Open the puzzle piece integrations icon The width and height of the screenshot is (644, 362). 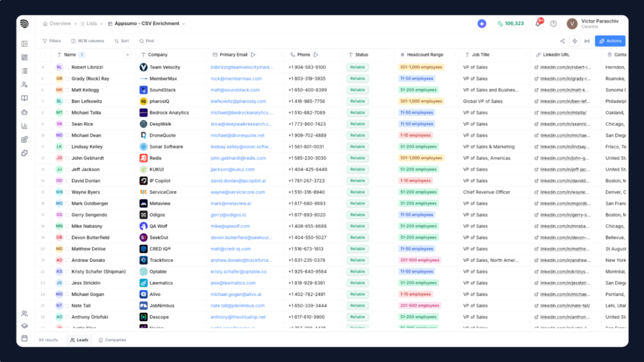25,153
